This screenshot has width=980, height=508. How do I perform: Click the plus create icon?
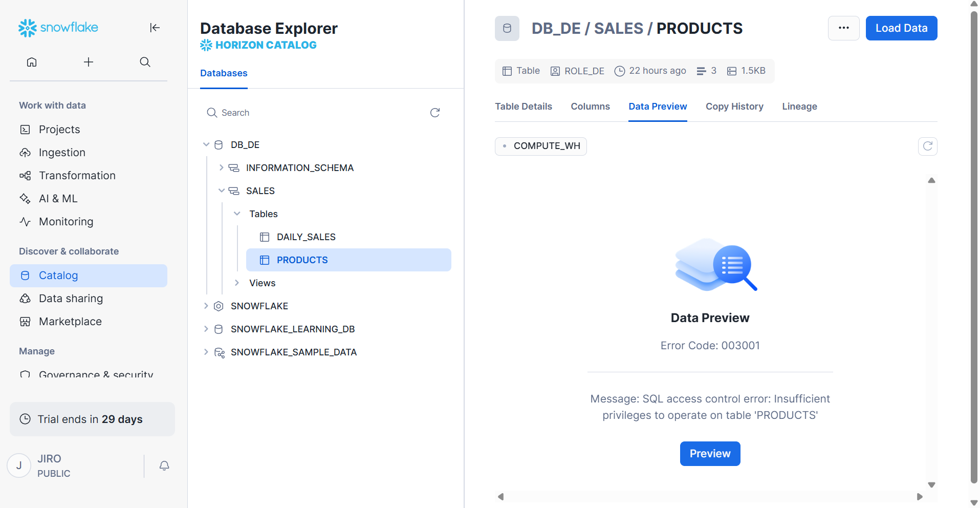89,62
